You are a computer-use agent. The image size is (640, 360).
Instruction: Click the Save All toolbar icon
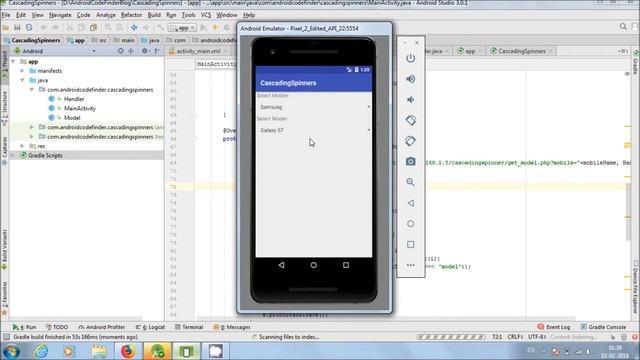17,27
